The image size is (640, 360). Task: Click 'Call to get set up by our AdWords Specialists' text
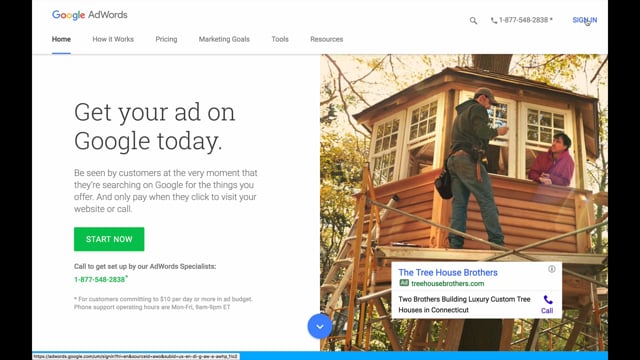point(145,267)
